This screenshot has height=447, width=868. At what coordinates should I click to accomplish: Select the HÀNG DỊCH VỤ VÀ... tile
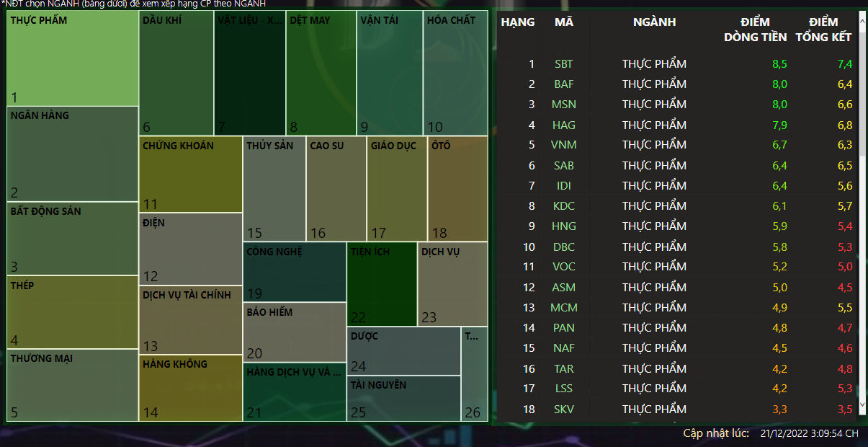tap(295, 391)
